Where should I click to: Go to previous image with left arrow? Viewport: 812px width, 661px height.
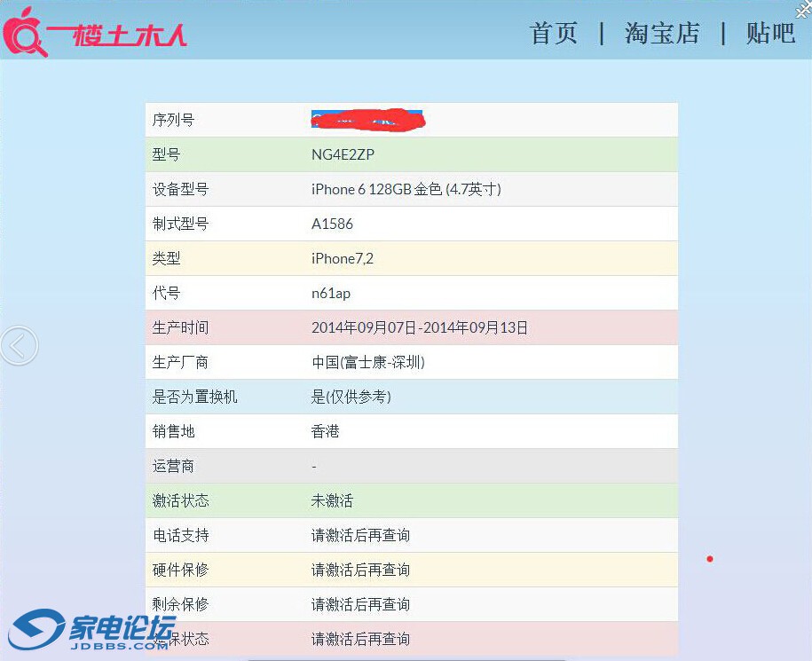[x=19, y=345]
